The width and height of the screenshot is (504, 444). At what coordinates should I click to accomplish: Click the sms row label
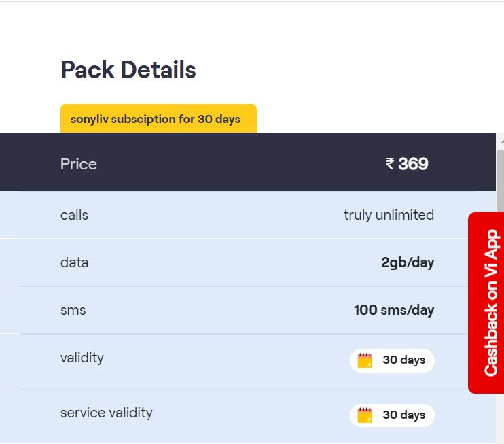73,310
